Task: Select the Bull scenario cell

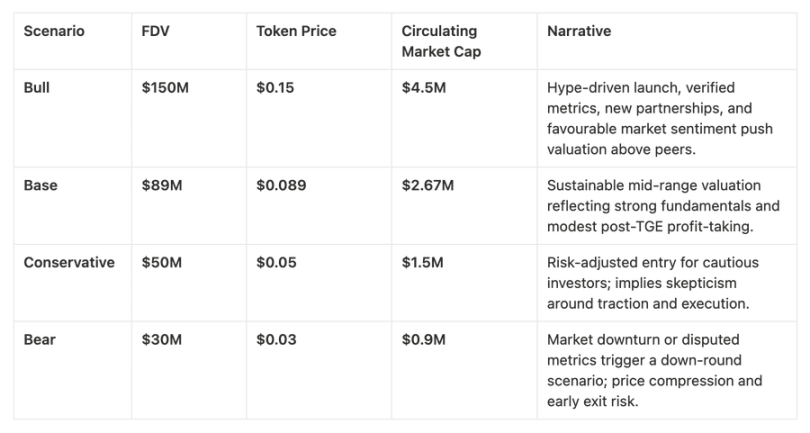Action: 37,87
